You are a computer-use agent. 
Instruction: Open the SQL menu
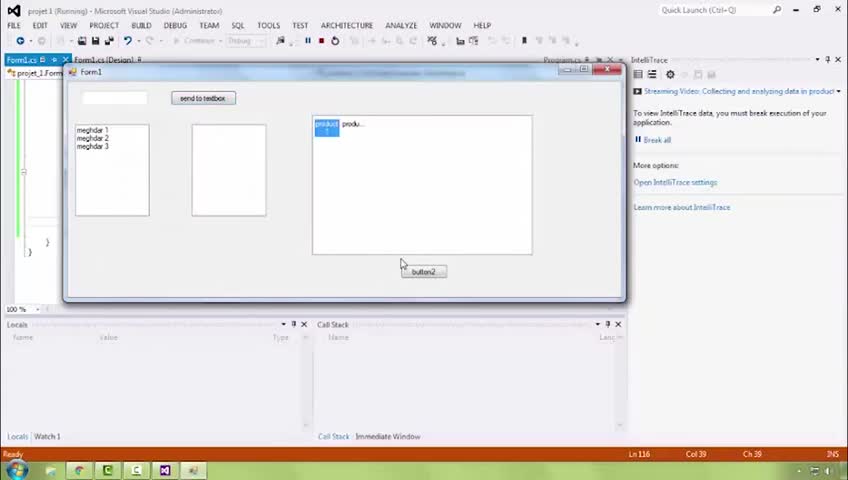pos(238,25)
